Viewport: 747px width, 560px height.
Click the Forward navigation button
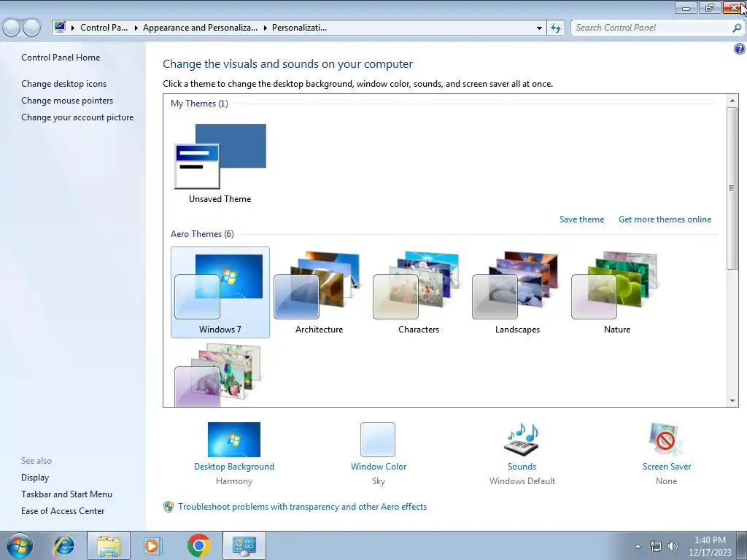pyautogui.click(x=32, y=28)
